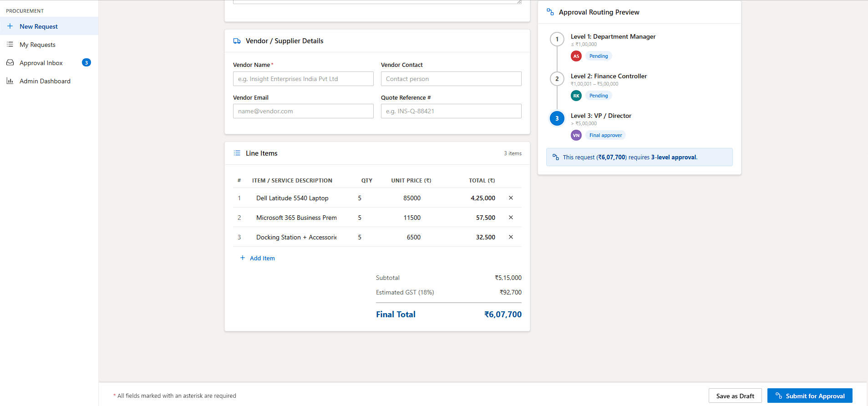This screenshot has width=868, height=406.
Task: Click the bar chart icon for Admin Dashboard
Action: coord(10,81)
